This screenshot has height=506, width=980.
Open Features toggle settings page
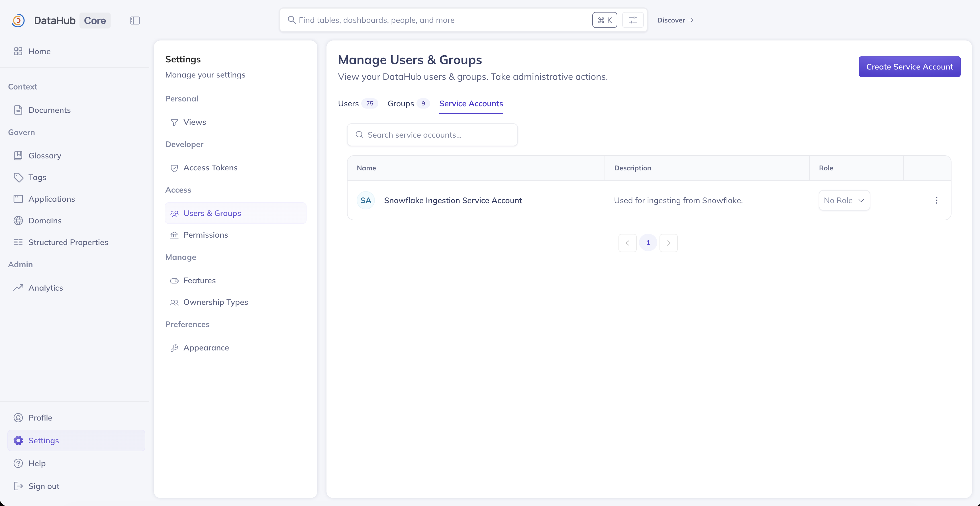pyautogui.click(x=199, y=281)
